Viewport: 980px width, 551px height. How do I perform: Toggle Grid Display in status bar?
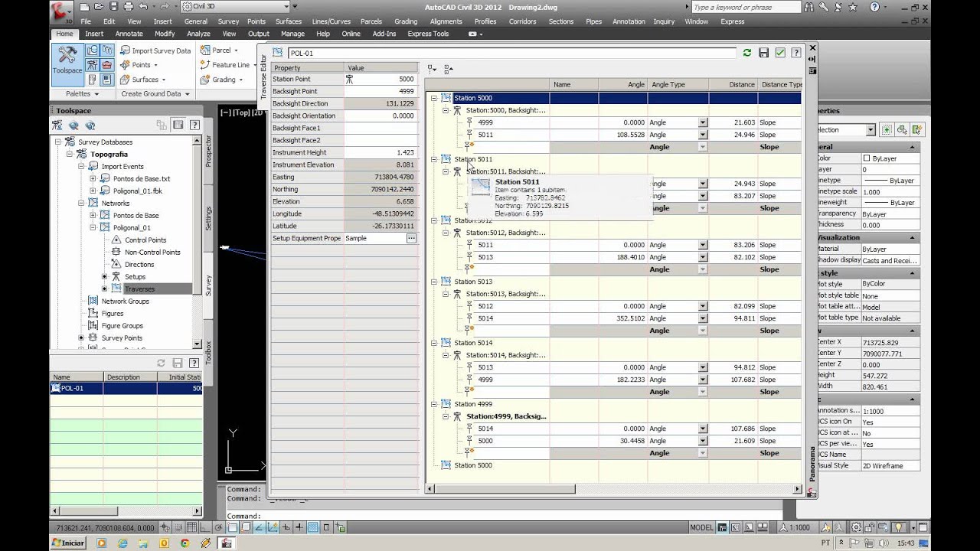click(191, 527)
